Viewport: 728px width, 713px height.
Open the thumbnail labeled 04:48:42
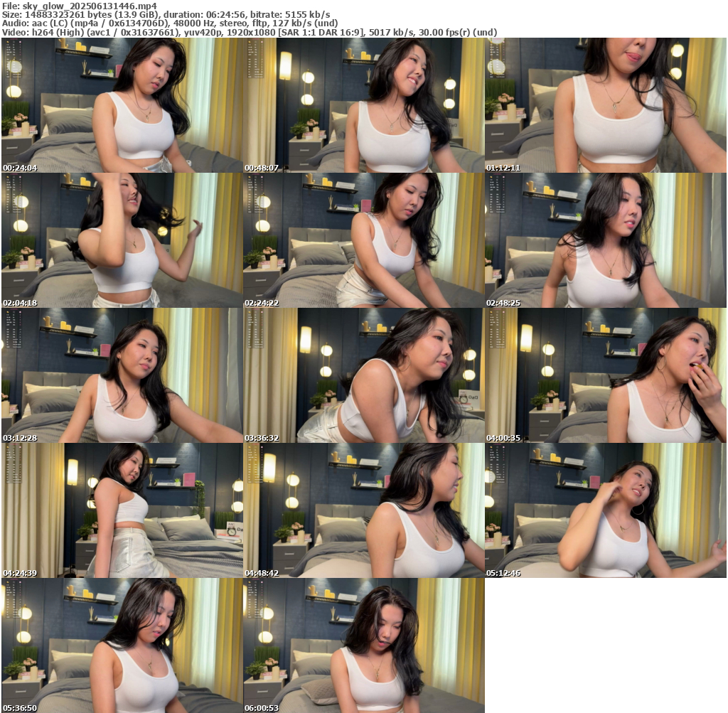363,510
